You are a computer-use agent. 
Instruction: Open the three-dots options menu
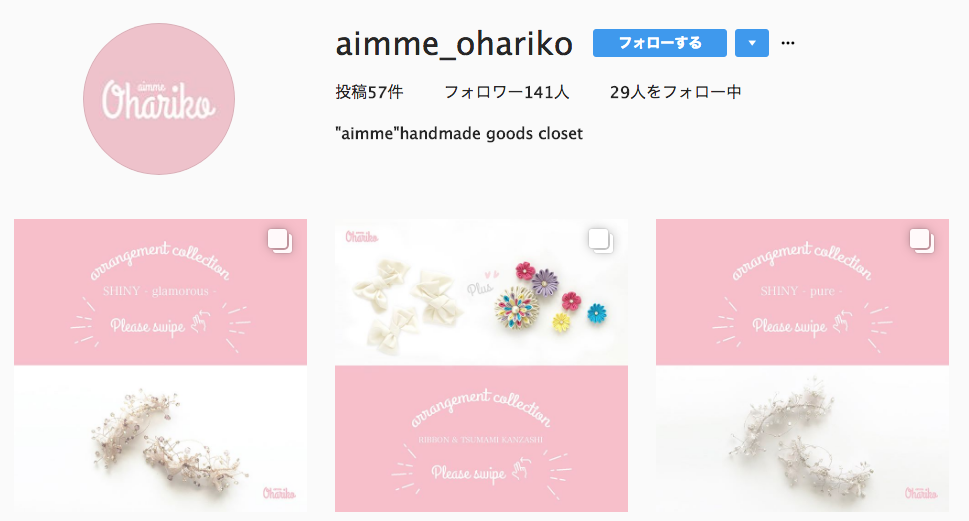click(x=788, y=43)
